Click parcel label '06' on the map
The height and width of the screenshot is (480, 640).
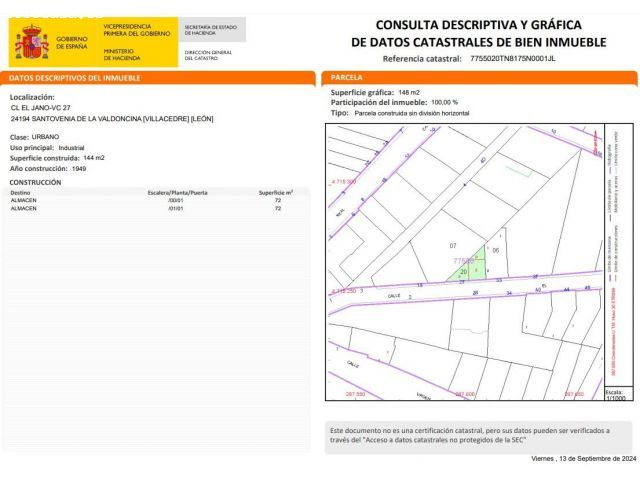click(496, 250)
